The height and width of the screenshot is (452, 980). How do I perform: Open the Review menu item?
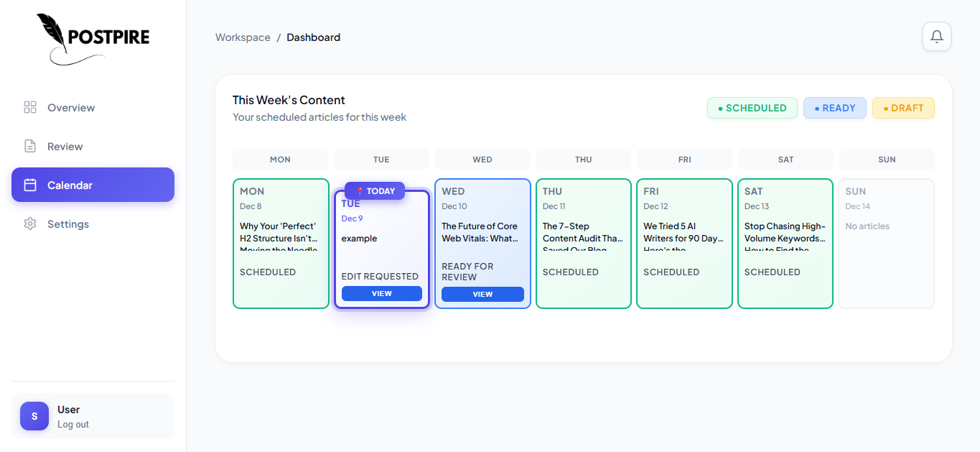[x=93, y=147]
